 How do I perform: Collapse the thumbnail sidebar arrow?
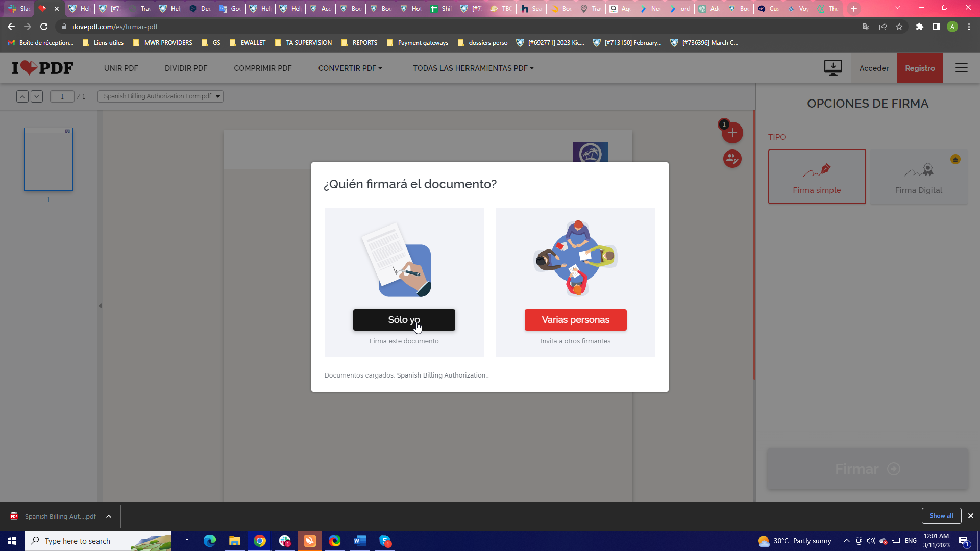click(100, 306)
